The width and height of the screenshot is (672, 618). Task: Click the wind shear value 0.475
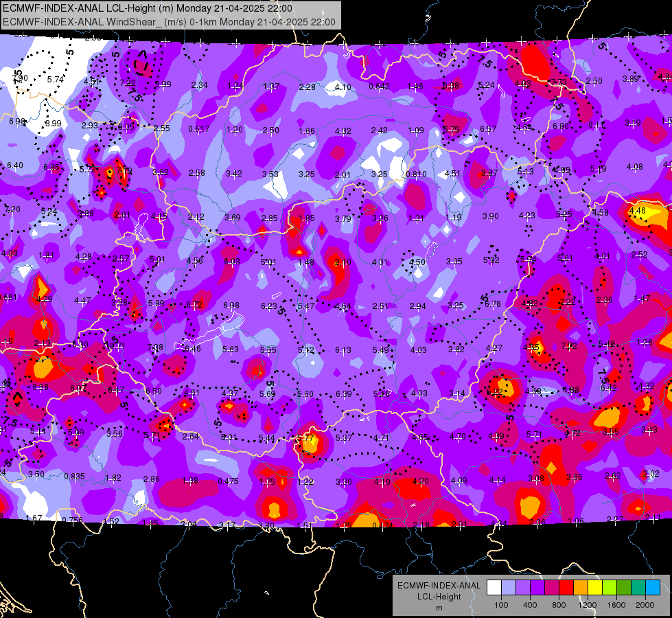[229, 481]
